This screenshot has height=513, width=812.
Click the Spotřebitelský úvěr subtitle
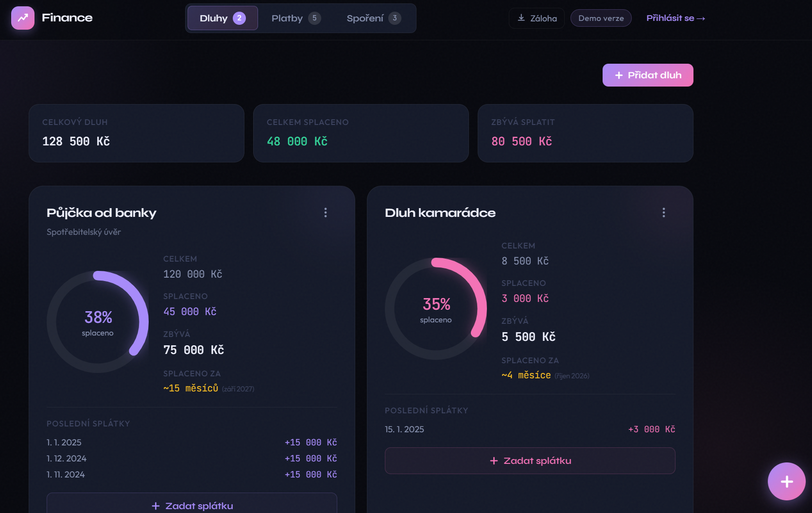coord(84,232)
